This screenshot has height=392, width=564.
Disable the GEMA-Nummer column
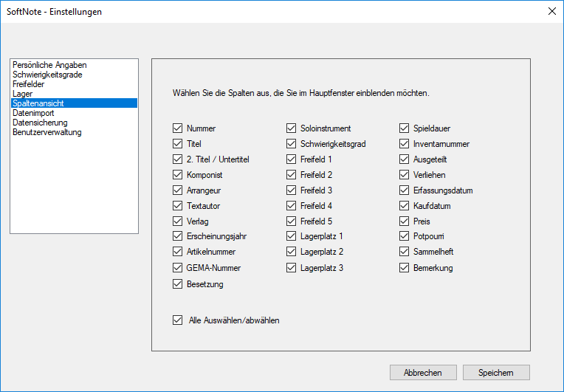177,268
